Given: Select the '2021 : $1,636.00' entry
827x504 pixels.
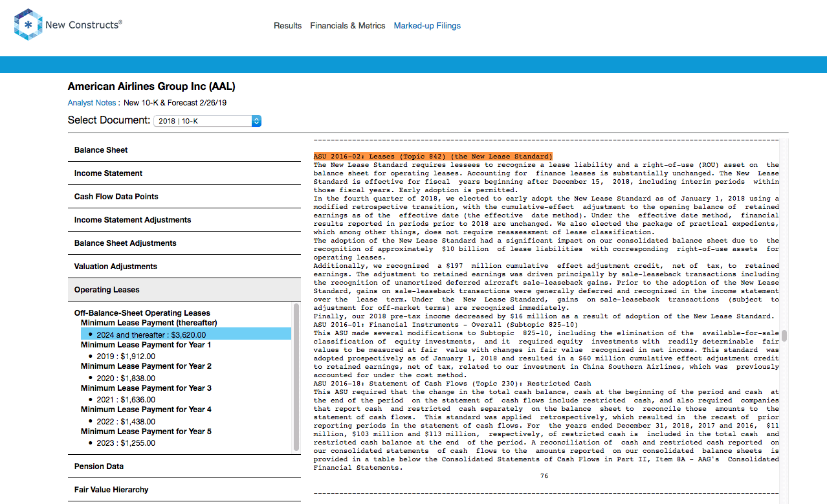Looking at the screenshot, I should point(126,400).
